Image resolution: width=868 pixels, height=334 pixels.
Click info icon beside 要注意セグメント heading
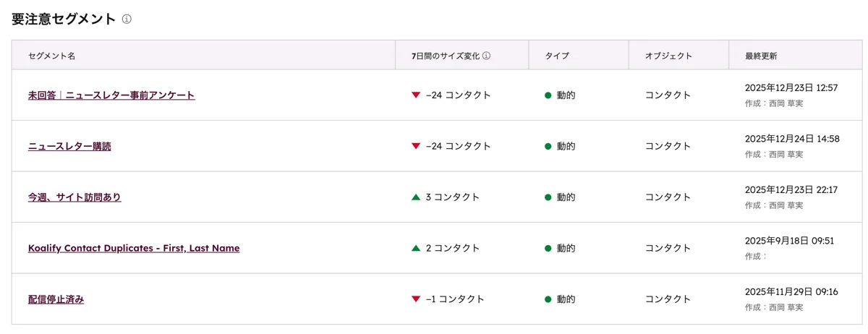(127, 20)
